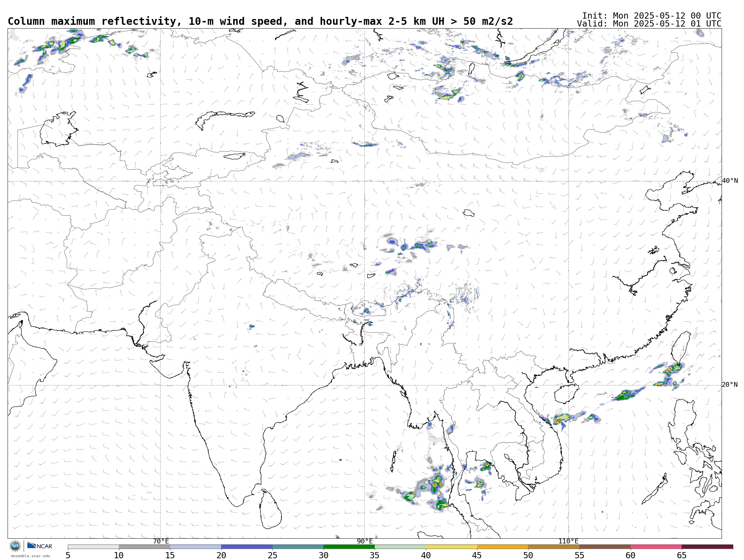Click the 40°N latitude label
Screen dimensions: 744x560
coord(730,181)
